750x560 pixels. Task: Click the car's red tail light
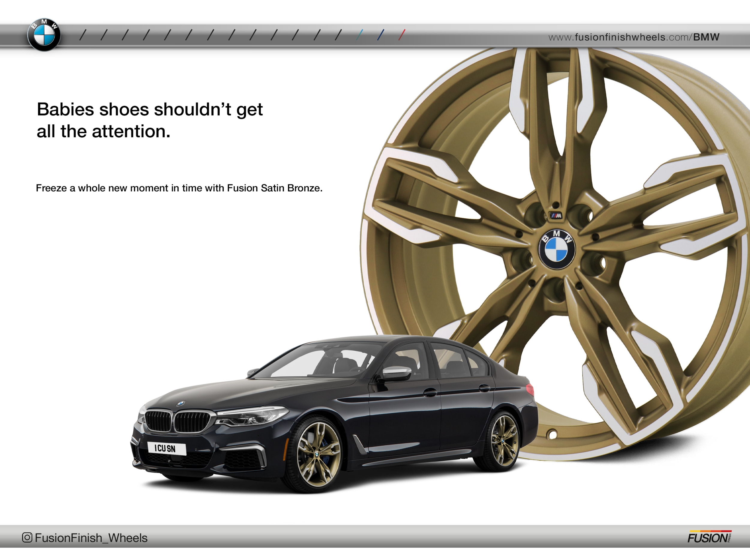(530, 390)
